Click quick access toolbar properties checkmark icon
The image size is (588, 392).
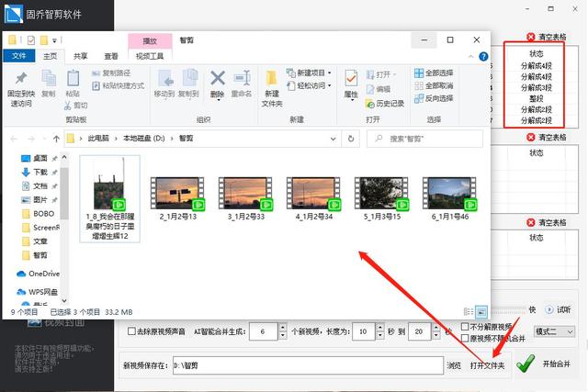point(31,40)
